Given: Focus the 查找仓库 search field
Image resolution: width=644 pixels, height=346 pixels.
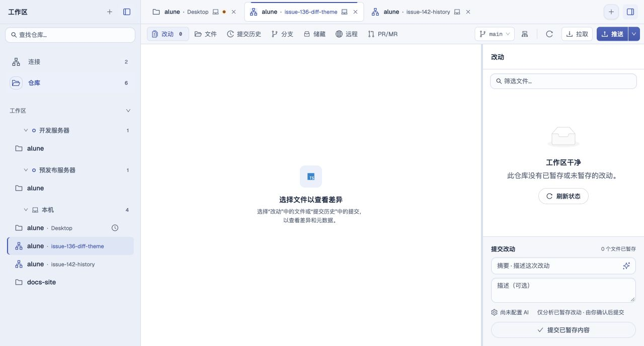Looking at the screenshot, I should pyautogui.click(x=70, y=35).
